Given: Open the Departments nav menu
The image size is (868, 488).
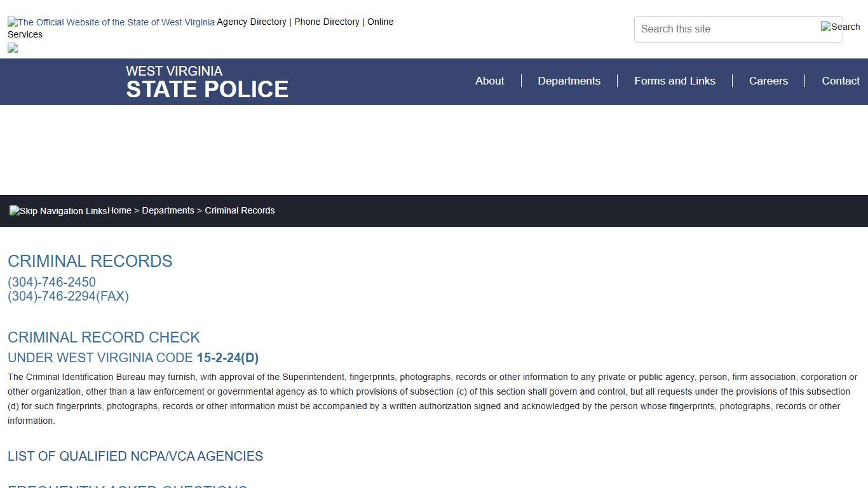Looking at the screenshot, I should pos(569,81).
